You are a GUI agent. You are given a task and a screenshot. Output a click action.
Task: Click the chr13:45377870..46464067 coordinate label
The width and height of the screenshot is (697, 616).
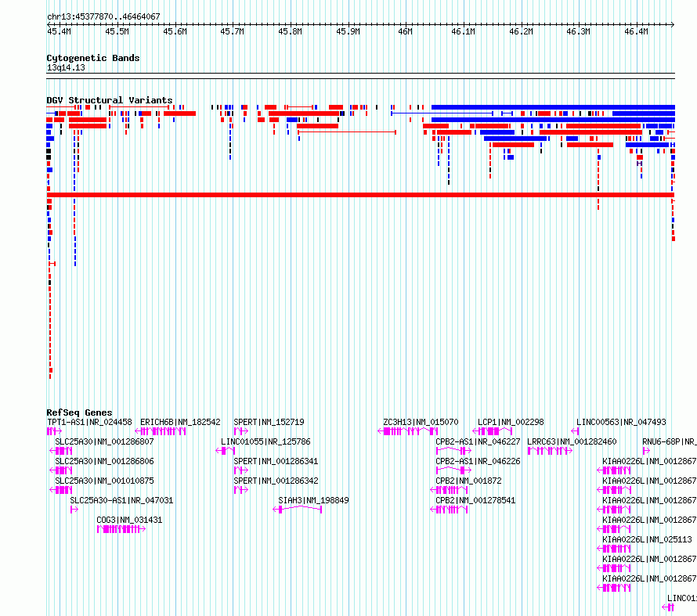pos(103,16)
